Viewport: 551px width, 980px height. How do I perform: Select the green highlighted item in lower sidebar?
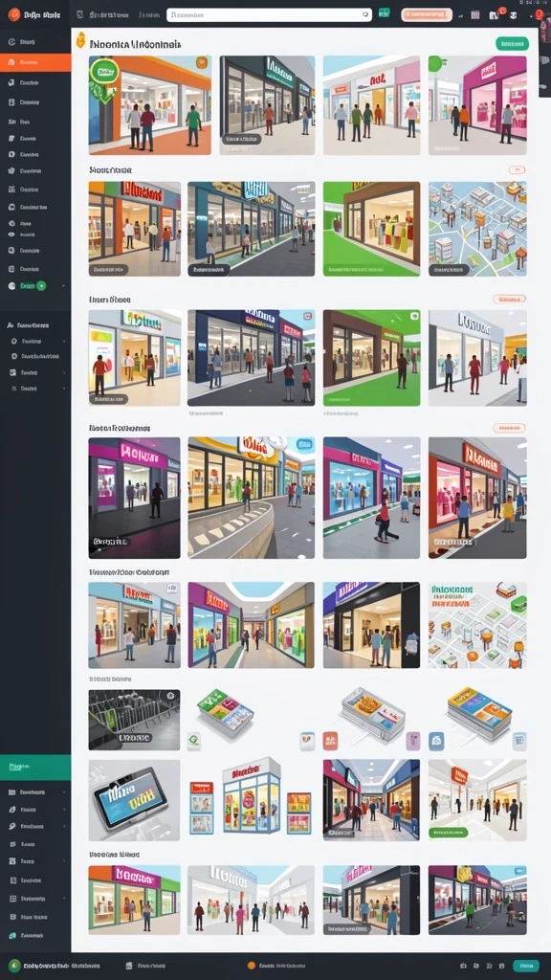point(35,767)
